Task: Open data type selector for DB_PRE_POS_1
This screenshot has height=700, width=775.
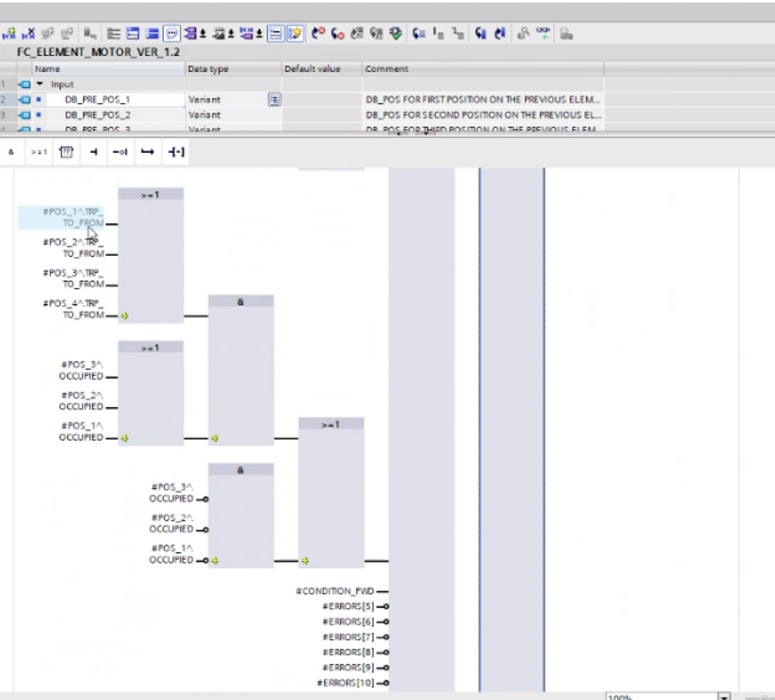Action: tap(274, 100)
